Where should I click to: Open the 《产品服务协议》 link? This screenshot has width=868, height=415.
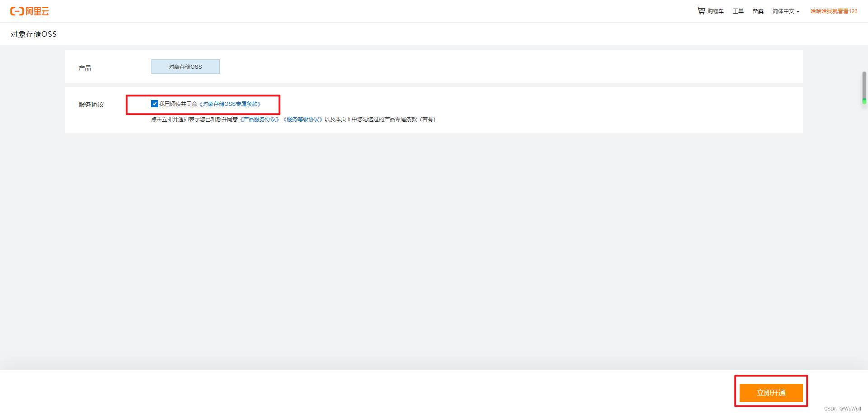click(x=259, y=119)
